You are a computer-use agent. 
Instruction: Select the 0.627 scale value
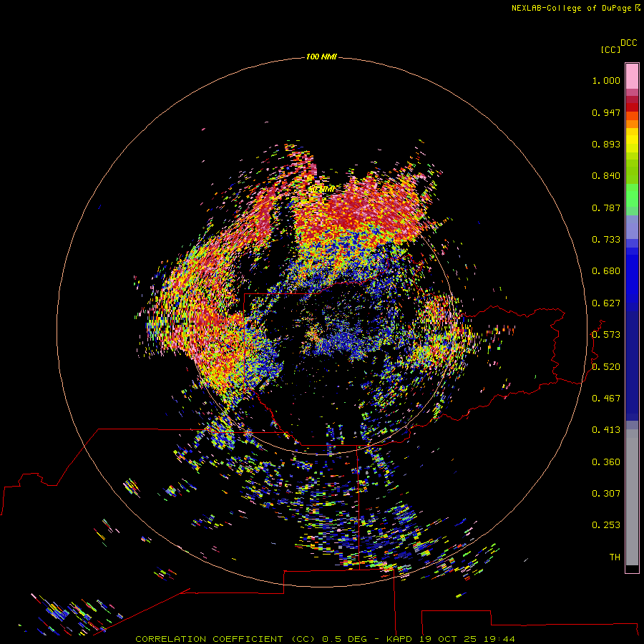(606, 303)
